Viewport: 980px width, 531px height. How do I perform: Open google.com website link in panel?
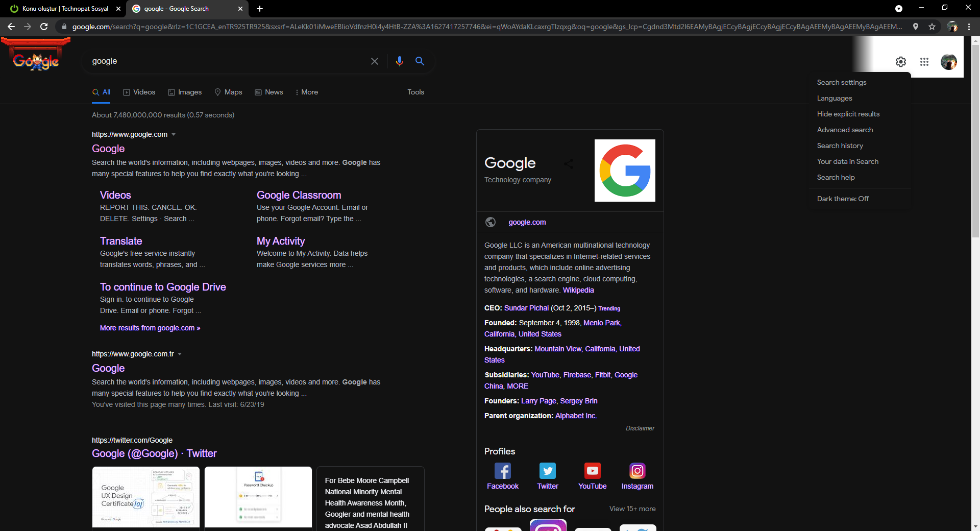point(527,222)
